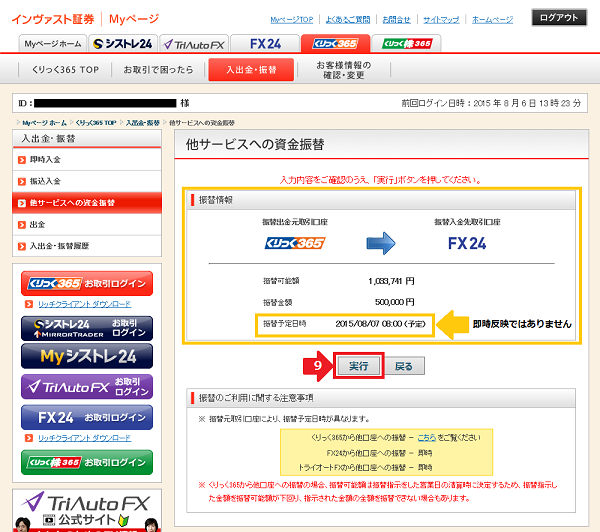Viewport: 600px width, 532px height.
Task: Click the 他サービスへの資金振替 page heading
Action: 255,144
